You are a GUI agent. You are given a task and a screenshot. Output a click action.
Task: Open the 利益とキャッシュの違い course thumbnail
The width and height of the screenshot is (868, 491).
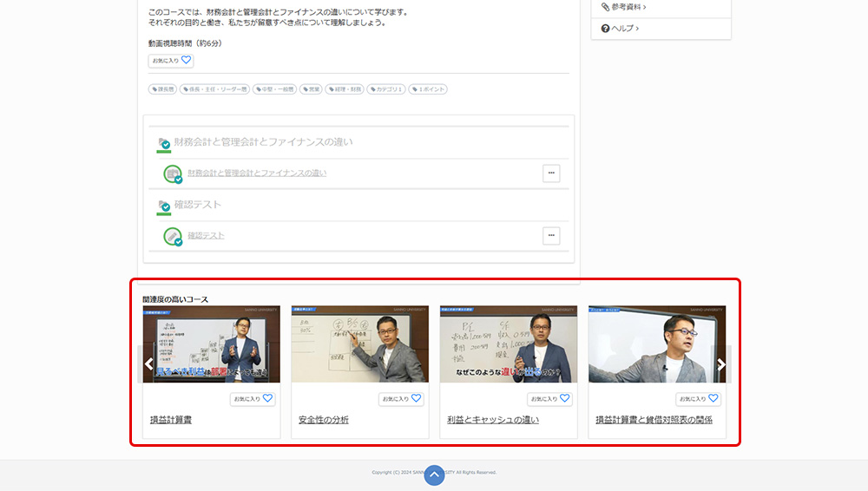pos(508,344)
